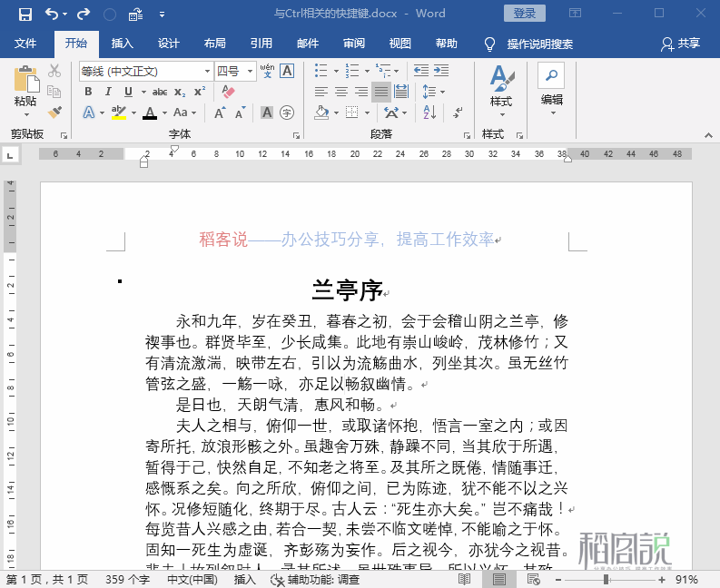Click the 共享 share button
Viewport: 720px width, 588px height.
(681, 44)
